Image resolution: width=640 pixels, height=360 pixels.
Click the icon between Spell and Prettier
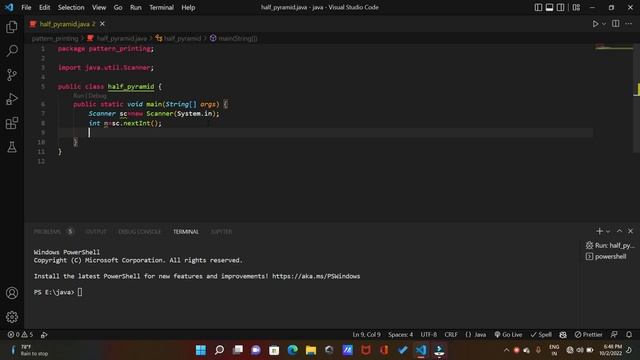click(x=563, y=335)
